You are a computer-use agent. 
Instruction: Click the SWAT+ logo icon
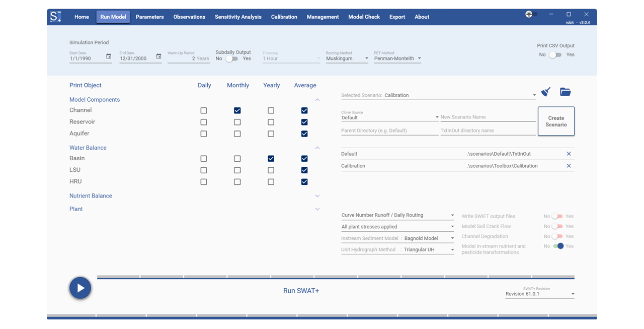pos(55,17)
